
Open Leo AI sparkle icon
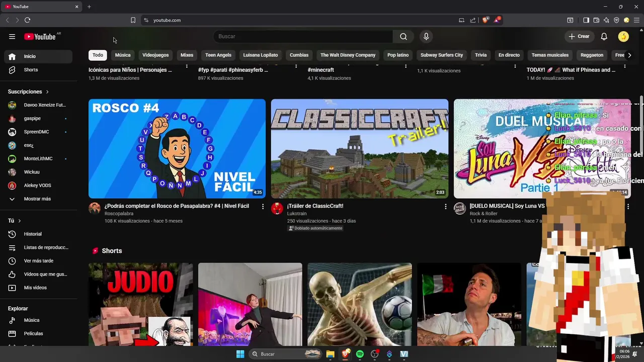[x=606, y=20]
